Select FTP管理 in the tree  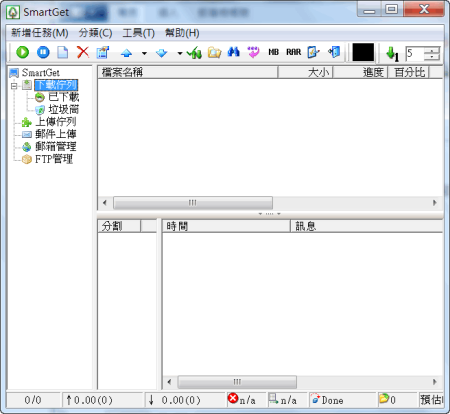[54, 159]
